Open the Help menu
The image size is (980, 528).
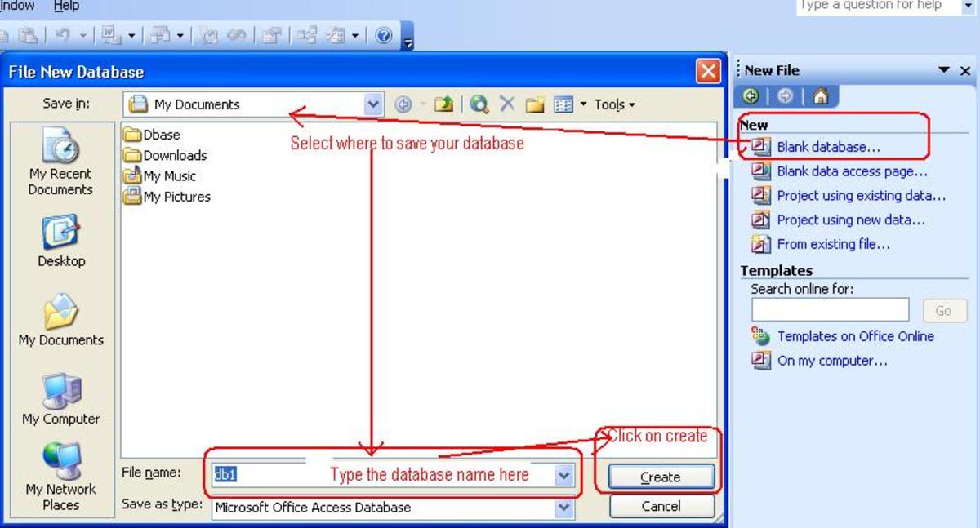click(65, 6)
